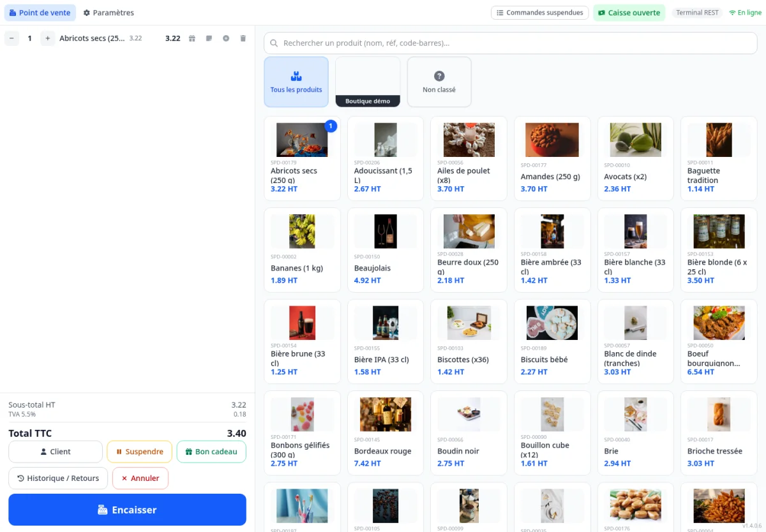Focus the product search field
This screenshot has width=766, height=532.
tap(510, 43)
